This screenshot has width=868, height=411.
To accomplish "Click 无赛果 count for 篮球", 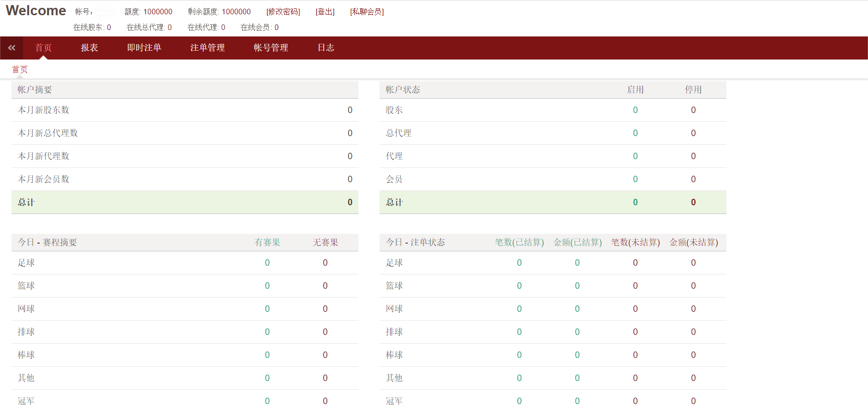I will point(325,286).
